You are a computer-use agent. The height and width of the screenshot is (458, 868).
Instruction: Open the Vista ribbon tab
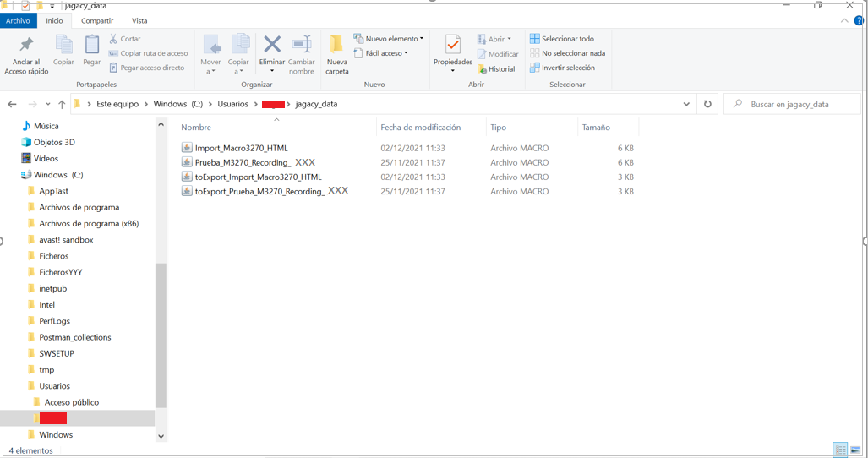point(139,20)
